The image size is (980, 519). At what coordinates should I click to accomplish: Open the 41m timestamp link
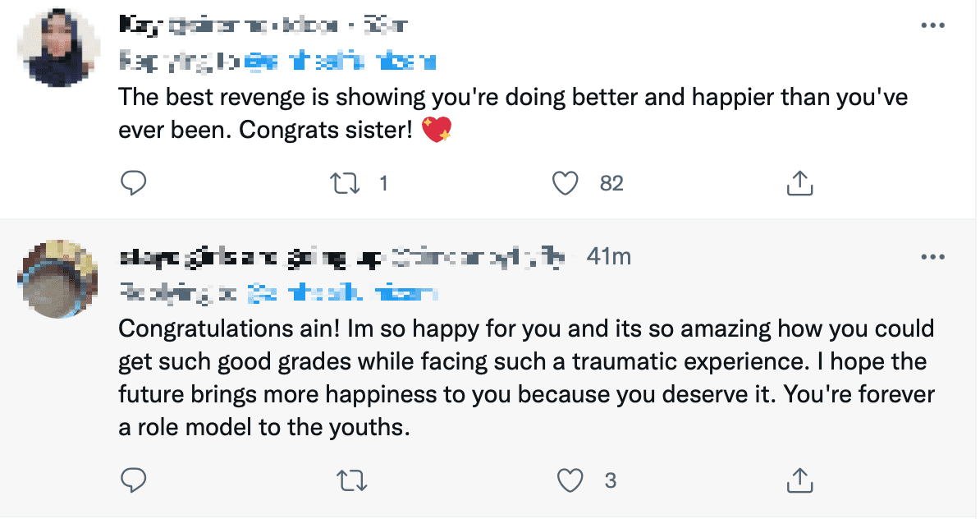(x=609, y=257)
